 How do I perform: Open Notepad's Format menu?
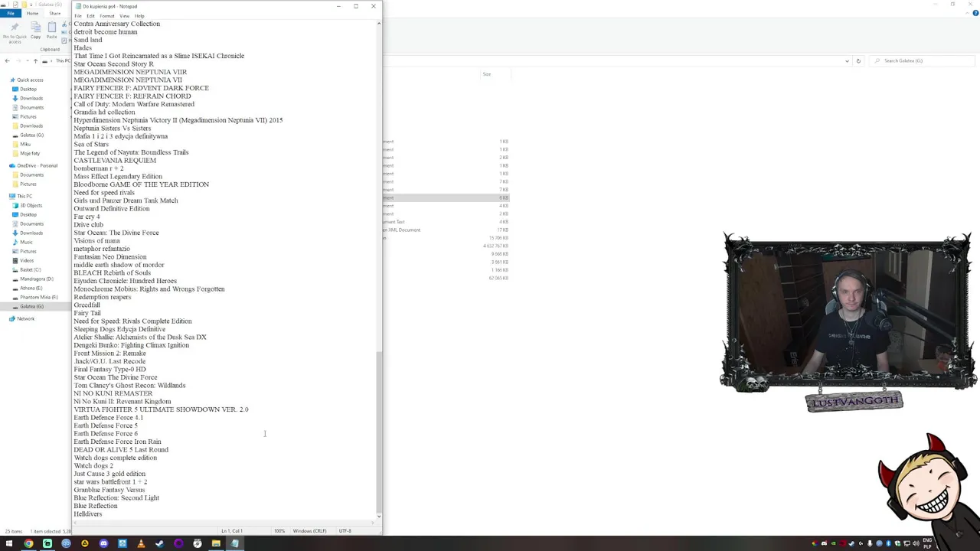106,16
